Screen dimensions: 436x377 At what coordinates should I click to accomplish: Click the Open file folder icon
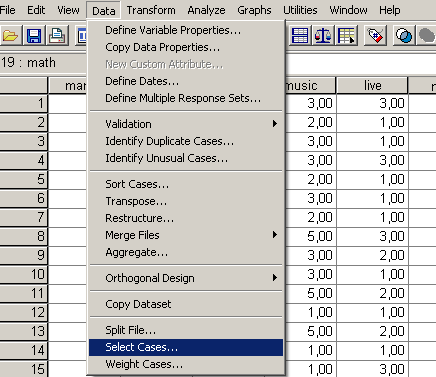pos(11,36)
